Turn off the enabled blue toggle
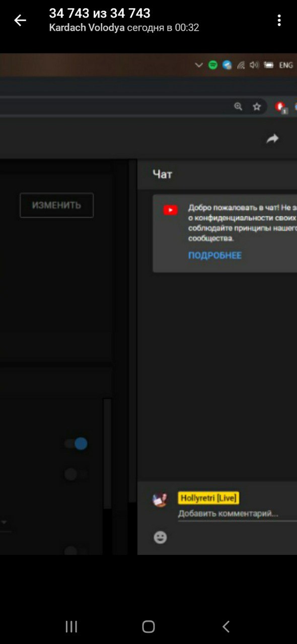This screenshot has height=644, width=297. tap(76, 444)
